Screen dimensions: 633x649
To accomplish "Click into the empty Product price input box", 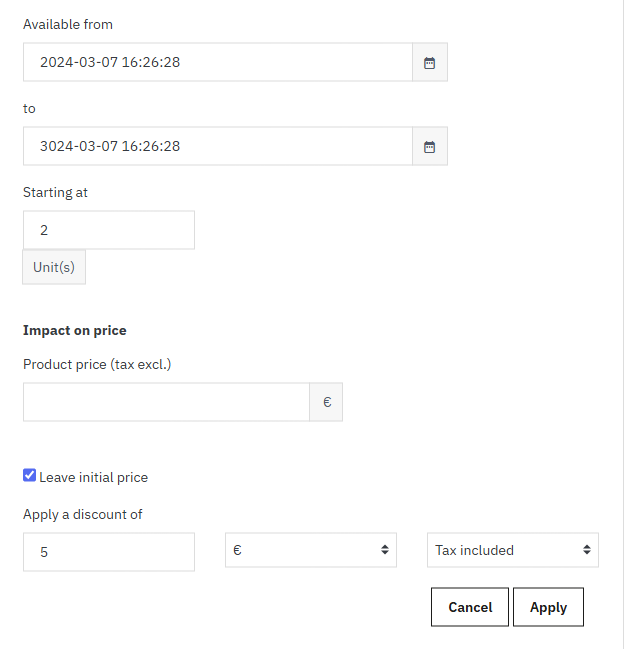I will pyautogui.click(x=166, y=402).
